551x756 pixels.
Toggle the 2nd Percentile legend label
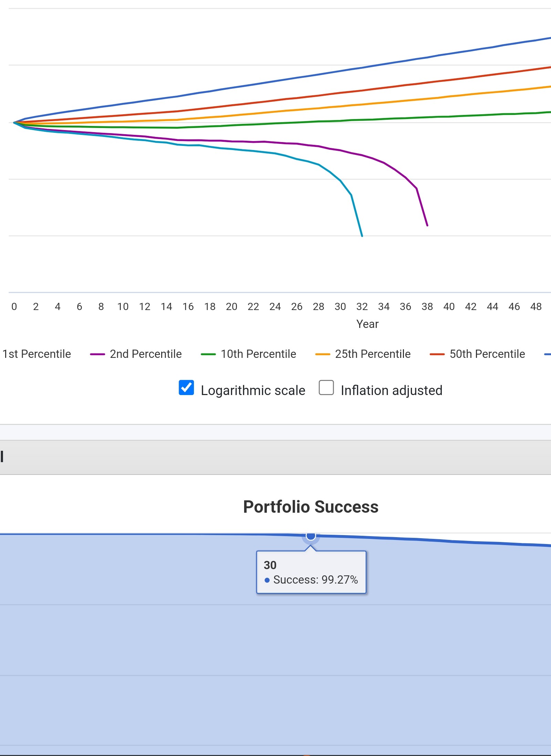[x=146, y=354]
